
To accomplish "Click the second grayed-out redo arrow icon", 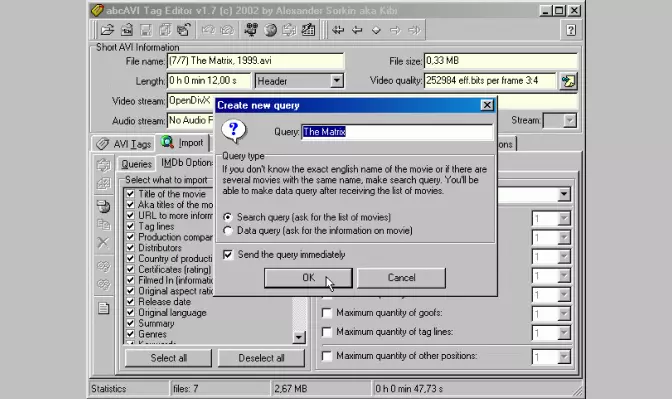I will pyautogui.click(x=227, y=30).
